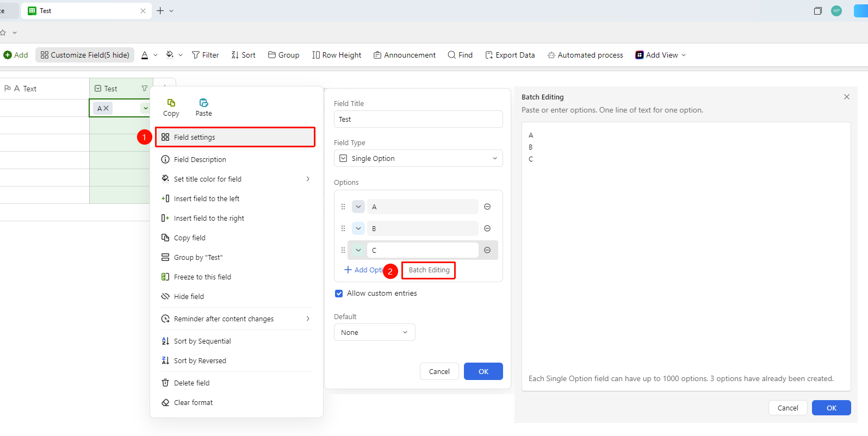Select Field settings menu entry
This screenshot has height=436, width=868.
click(x=235, y=137)
